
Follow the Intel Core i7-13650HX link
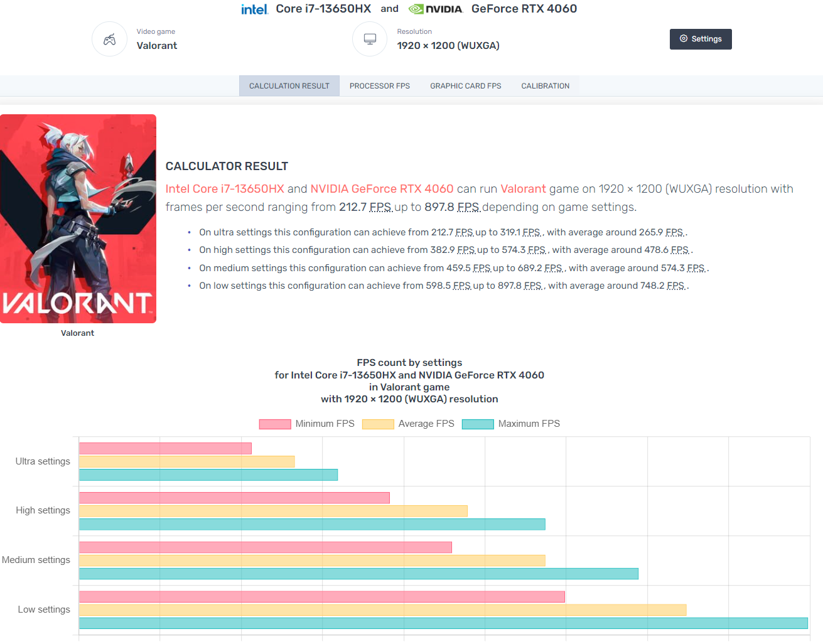[225, 189]
